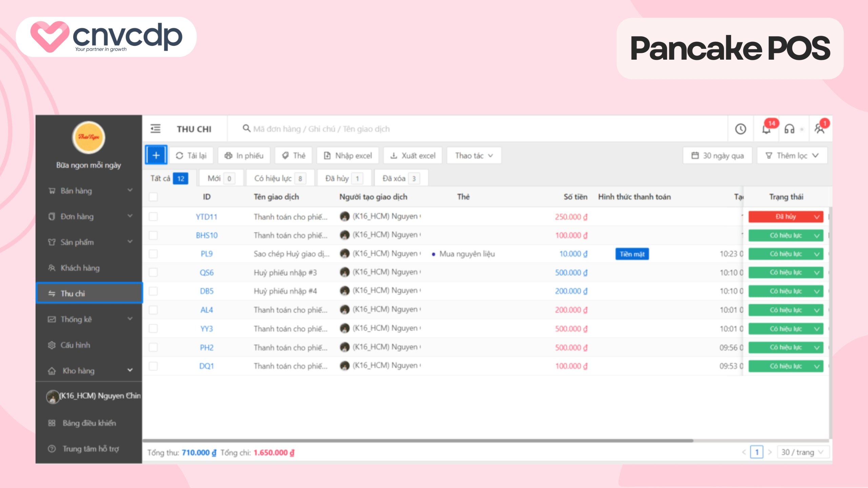The image size is (868, 488).
Task: Click the blue plus add-transaction icon
Action: (156, 155)
